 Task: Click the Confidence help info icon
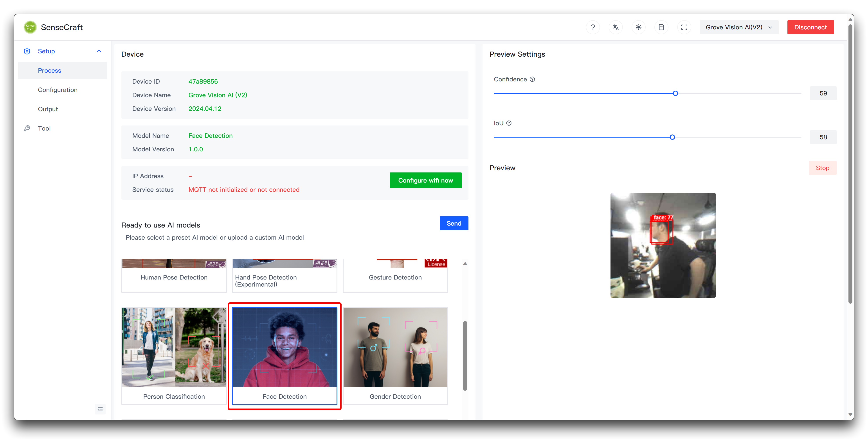tap(532, 79)
